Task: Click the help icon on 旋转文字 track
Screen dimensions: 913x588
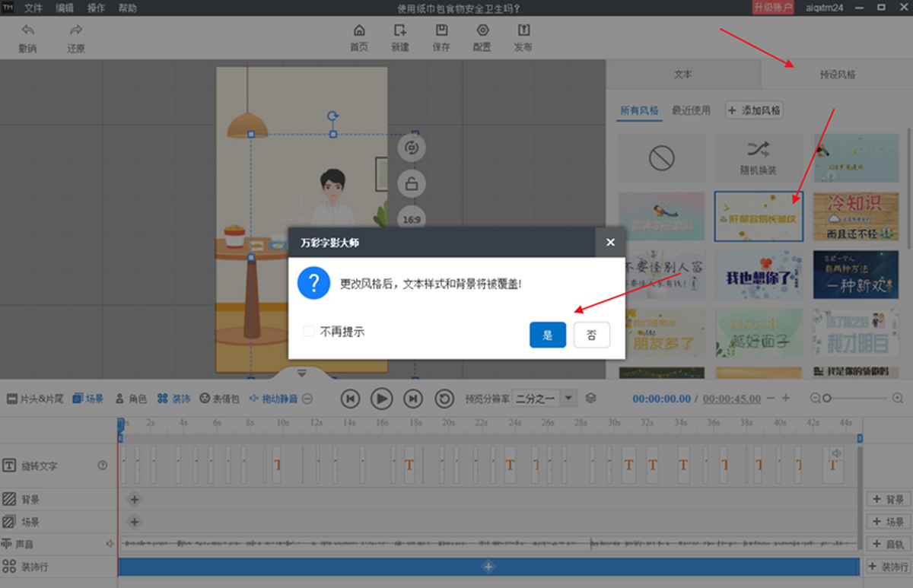Action: click(103, 466)
